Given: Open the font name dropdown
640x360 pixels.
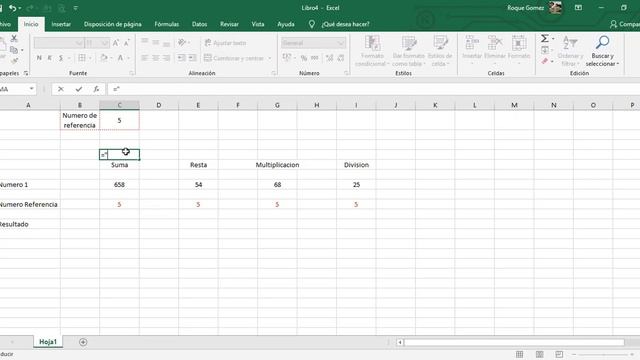Looking at the screenshot, I should click(x=79, y=43).
